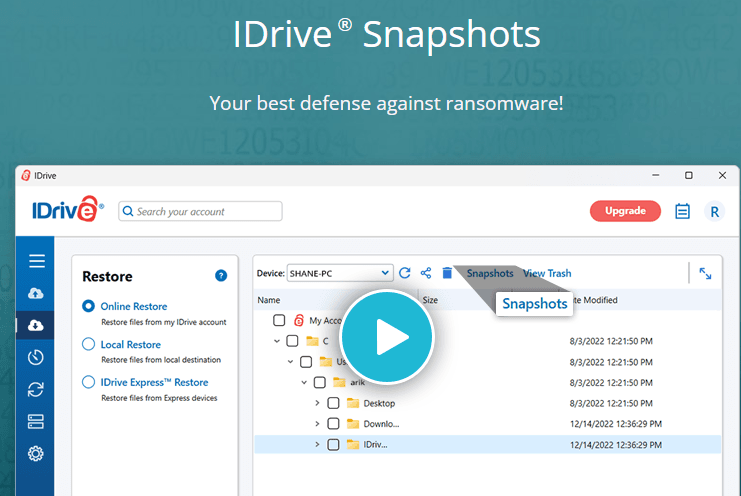The height and width of the screenshot is (496, 741).
Task: Open the Scheduler clock sidebar icon
Action: coord(35,357)
